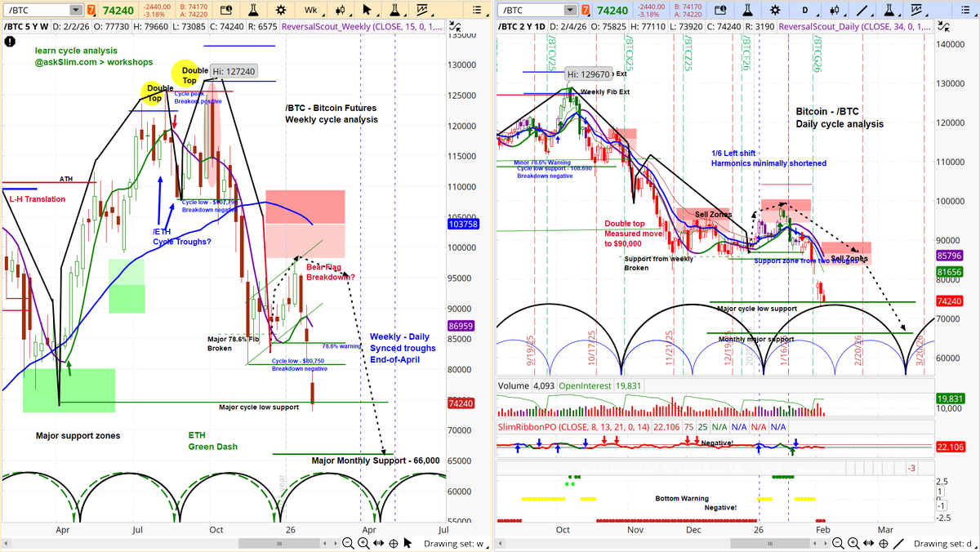Open candlestick chart mode menu in weekly chart
This screenshot has width=980, height=552.
pos(341,11)
